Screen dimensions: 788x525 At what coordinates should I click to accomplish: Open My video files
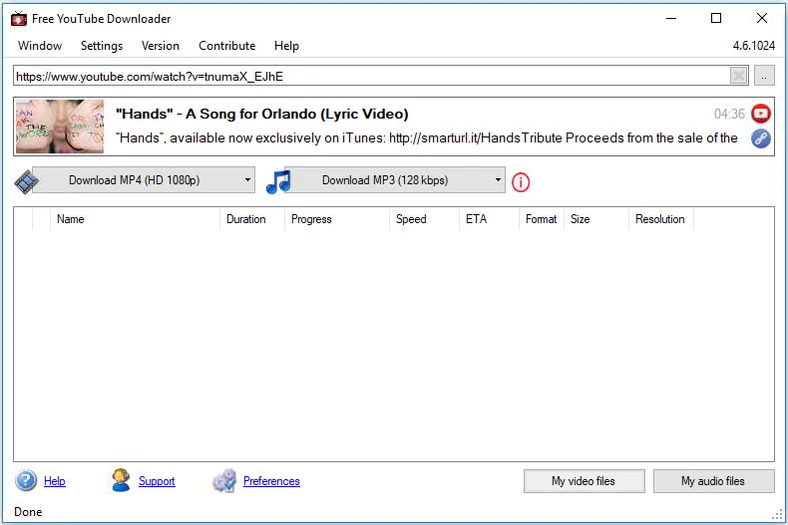[x=584, y=481]
